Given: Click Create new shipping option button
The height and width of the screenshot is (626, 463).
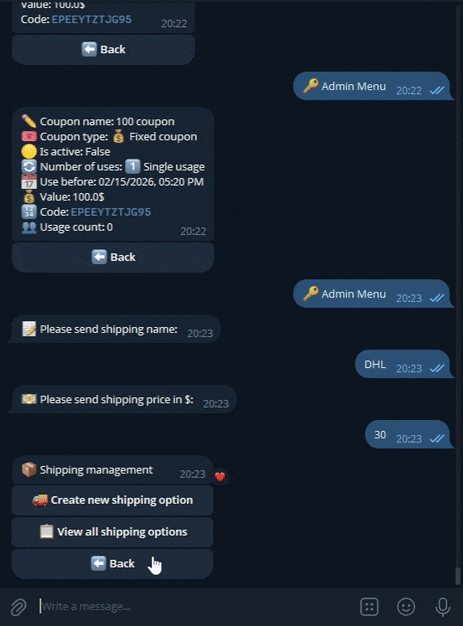Looking at the screenshot, I should pyautogui.click(x=112, y=500).
